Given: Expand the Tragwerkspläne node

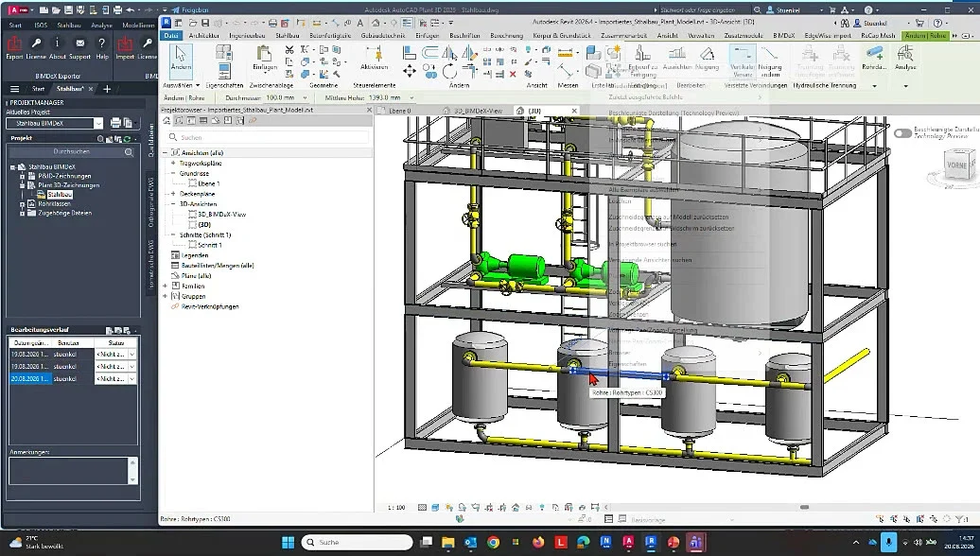Looking at the screenshot, I should tap(173, 163).
